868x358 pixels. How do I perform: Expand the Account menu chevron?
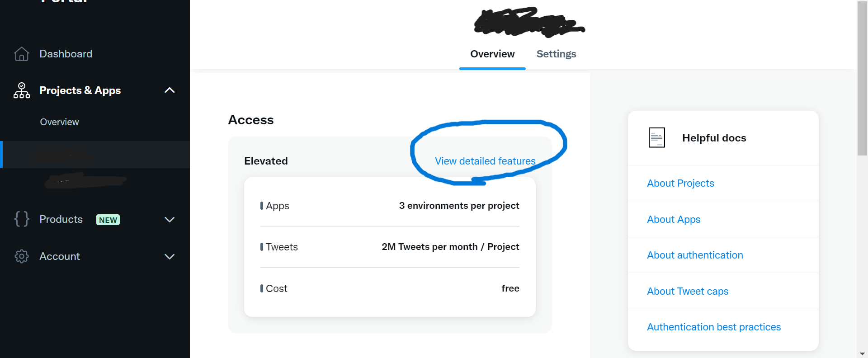pyautogui.click(x=170, y=257)
